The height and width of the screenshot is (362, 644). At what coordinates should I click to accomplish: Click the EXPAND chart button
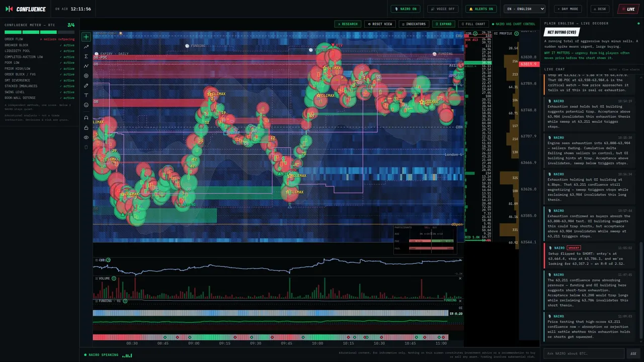pyautogui.click(x=443, y=24)
